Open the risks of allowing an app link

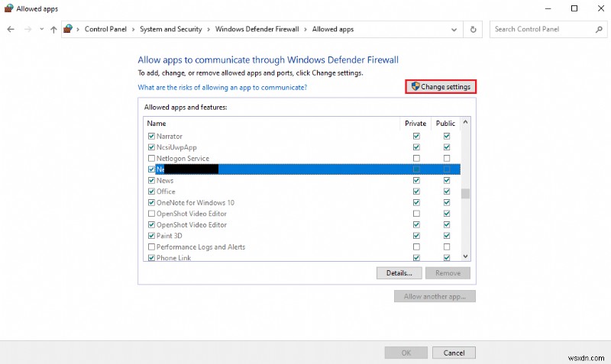coord(222,88)
